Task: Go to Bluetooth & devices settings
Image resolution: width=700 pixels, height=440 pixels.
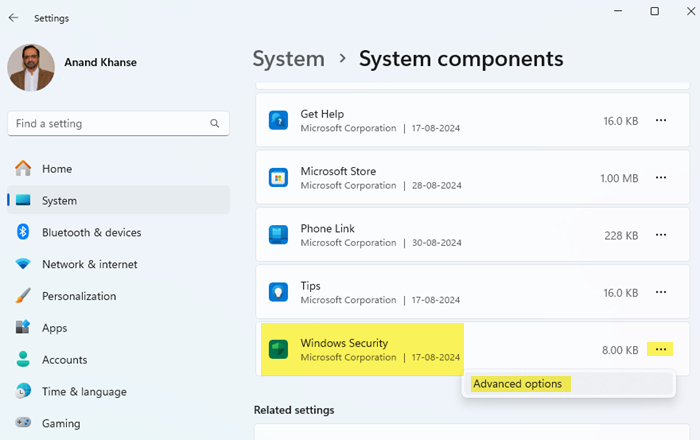Action: 91,233
